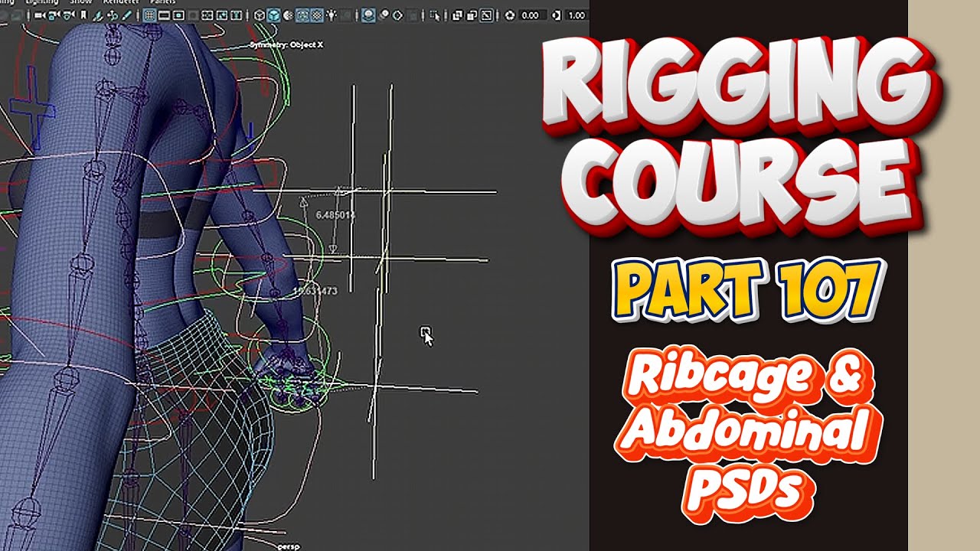Toggle the Safe Title overlay

click(x=236, y=15)
